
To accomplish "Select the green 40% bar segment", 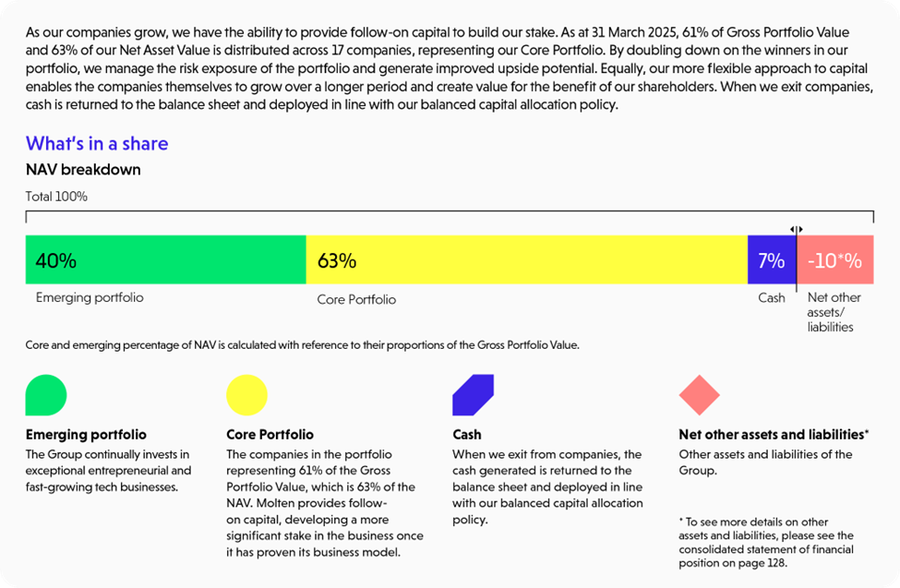I will (x=166, y=260).
